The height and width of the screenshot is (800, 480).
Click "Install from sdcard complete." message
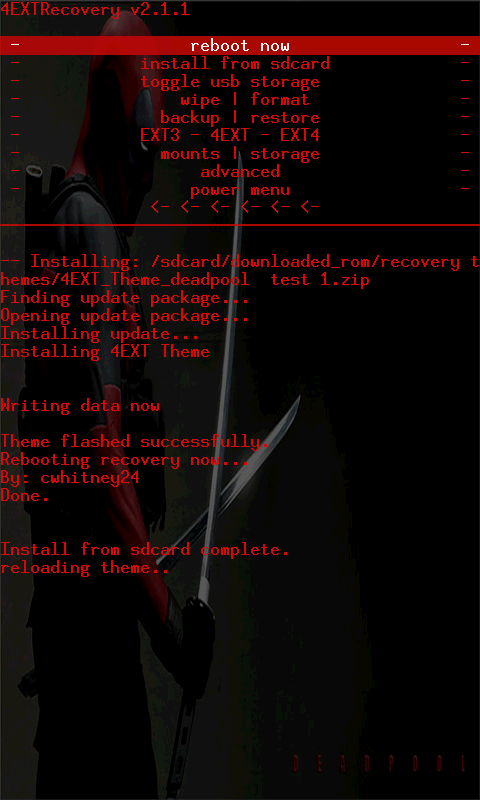(145, 550)
